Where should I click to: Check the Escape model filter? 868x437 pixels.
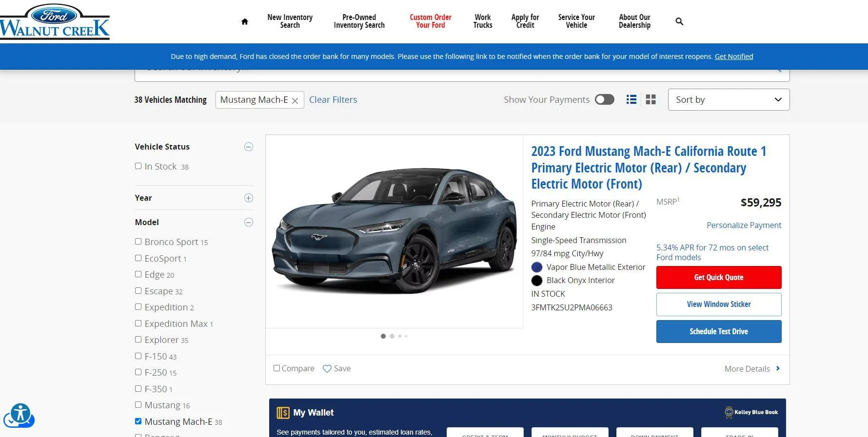(138, 291)
